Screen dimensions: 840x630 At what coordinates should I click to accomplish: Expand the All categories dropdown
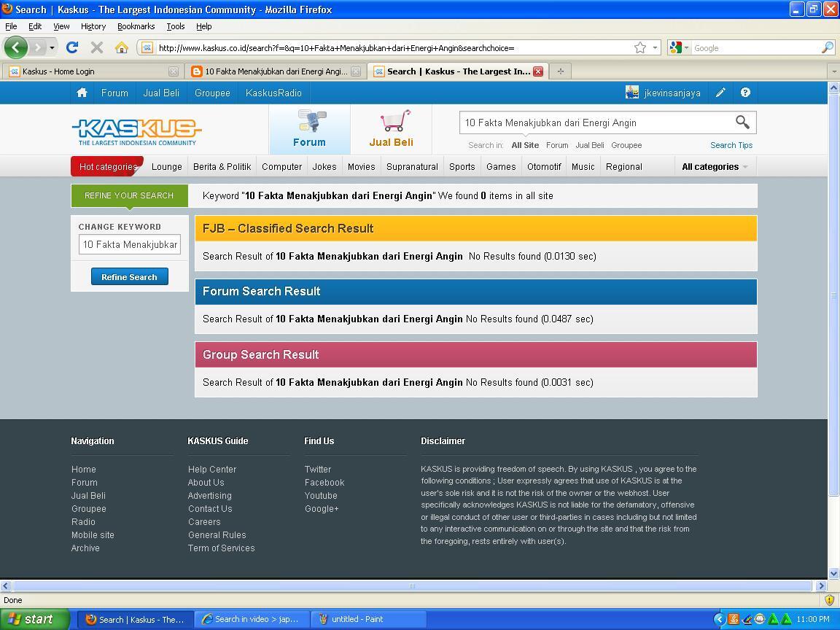(715, 166)
